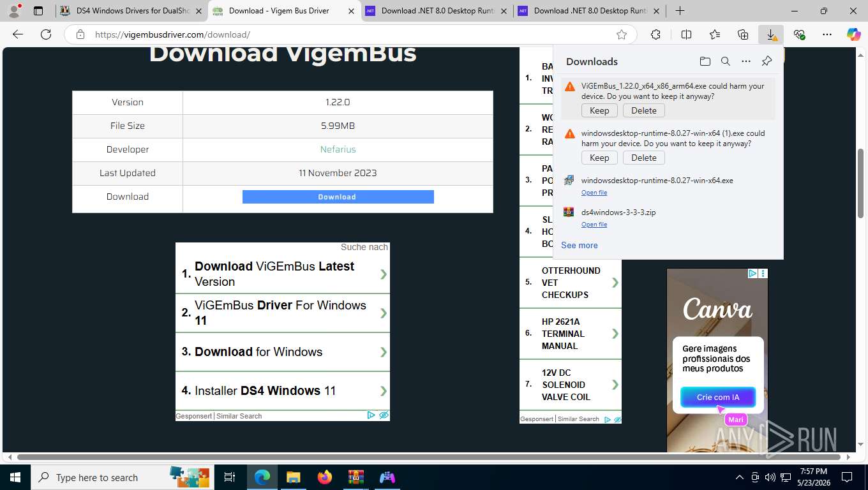Viewport: 868px width, 490px height.
Task: Open the notification center icon
Action: pyautogui.click(x=847, y=477)
